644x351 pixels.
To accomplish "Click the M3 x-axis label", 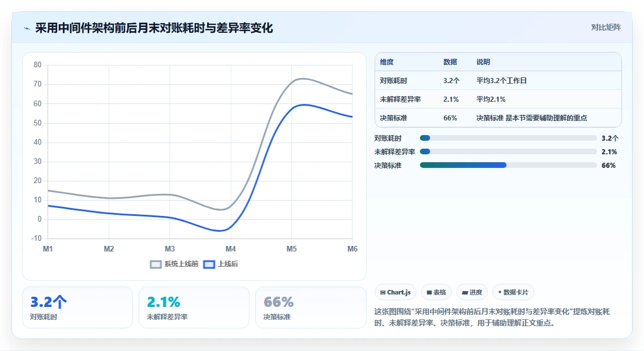I will 170,249.
